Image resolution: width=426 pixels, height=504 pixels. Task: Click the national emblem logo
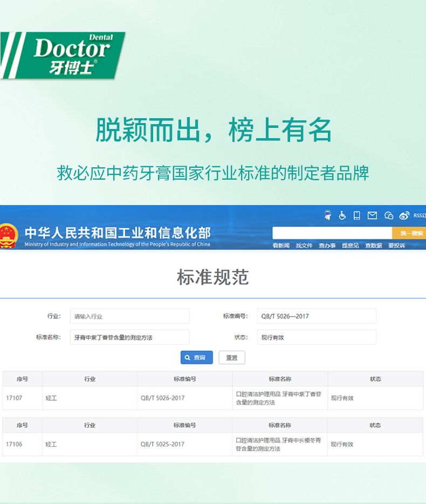[9, 236]
